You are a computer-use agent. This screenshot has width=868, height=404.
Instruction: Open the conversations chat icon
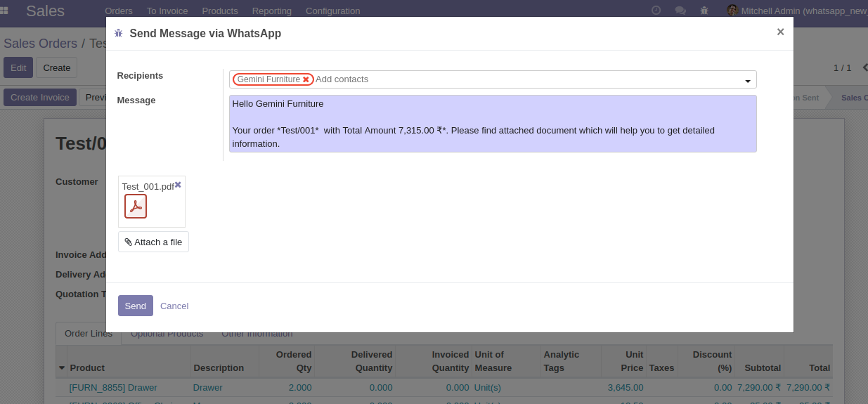pos(680,11)
